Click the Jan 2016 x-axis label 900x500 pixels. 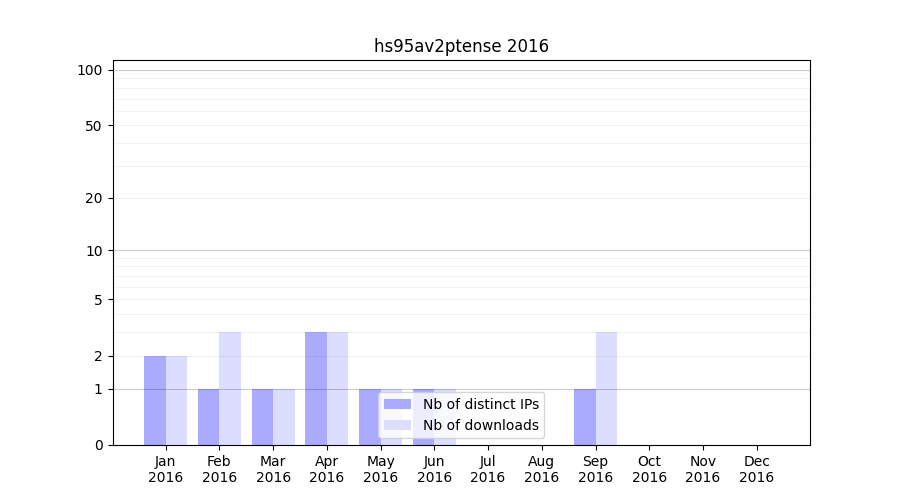coord(166,469)
